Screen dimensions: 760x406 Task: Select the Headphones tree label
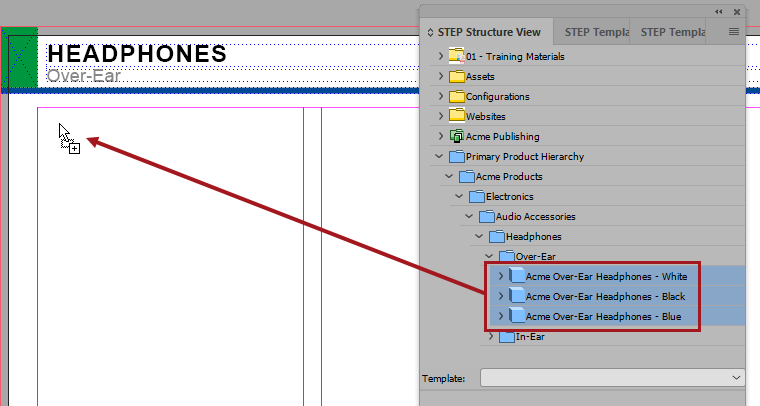534,236
